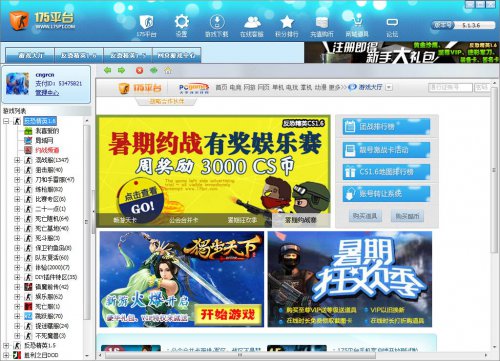Open 在线客服 people icon in top toolbar
Screen dimensions: 500x361
pyautogui.click(x=252, y=22)
